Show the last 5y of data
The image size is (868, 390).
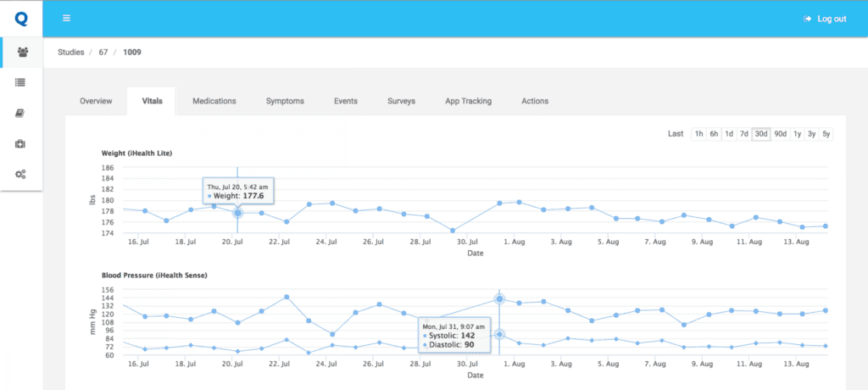click(x=826, y=134)
